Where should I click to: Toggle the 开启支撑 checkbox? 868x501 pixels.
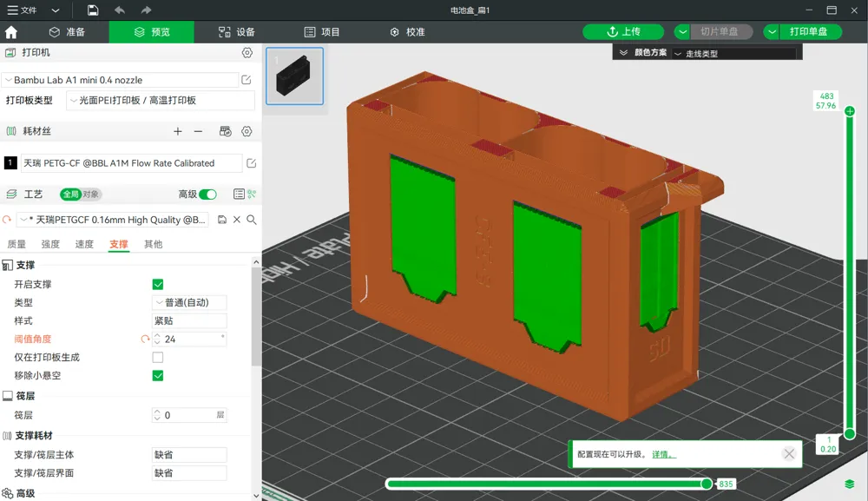[x=158, y=284]
